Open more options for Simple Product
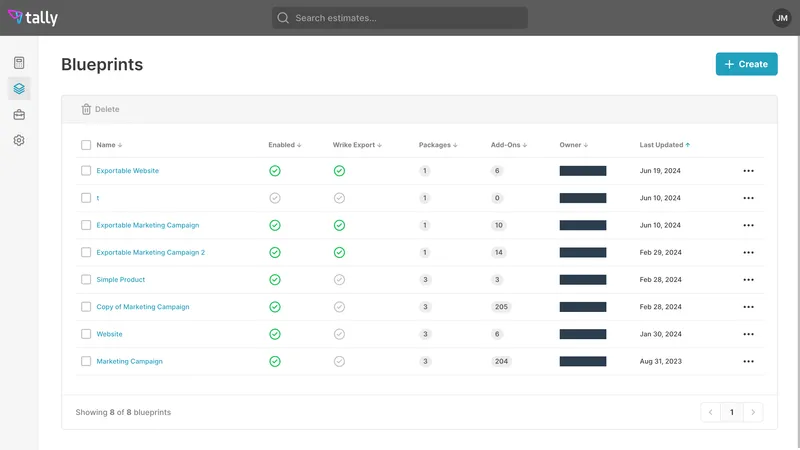 click(748, 280)
